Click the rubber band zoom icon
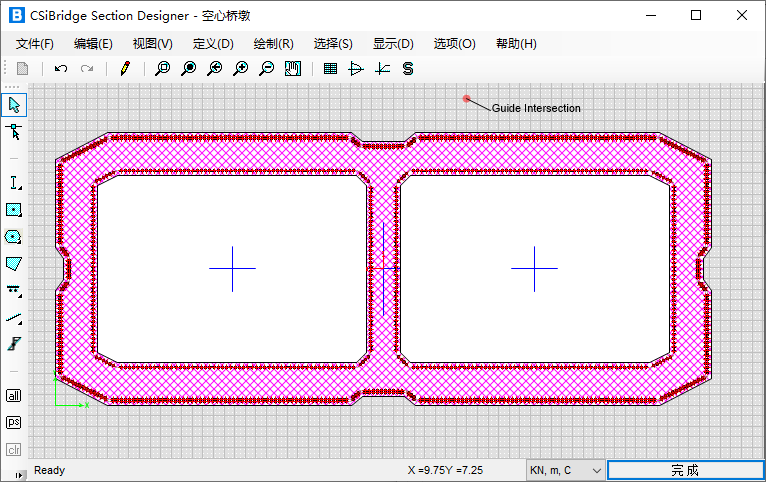 tap(162, 69)
